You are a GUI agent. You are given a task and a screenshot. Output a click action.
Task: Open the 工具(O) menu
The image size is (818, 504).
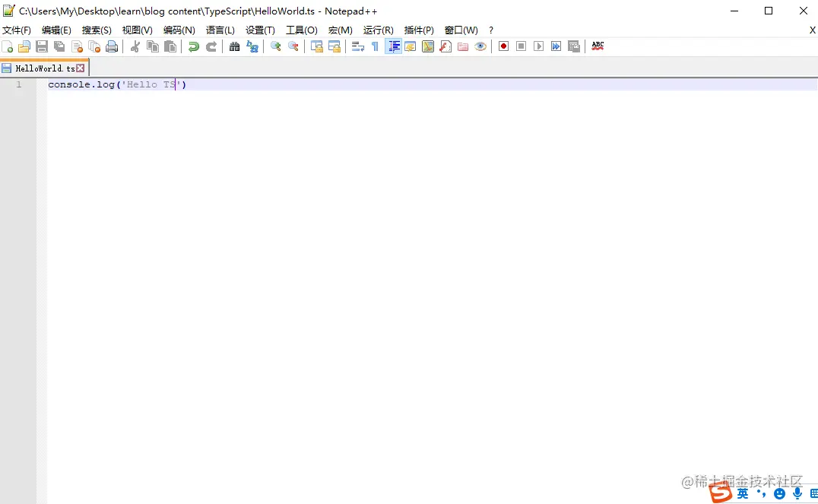302,30
